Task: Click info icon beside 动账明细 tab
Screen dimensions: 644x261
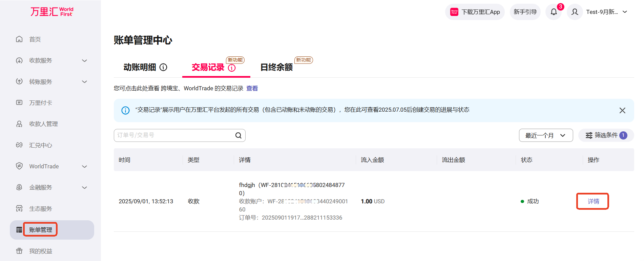Action: [163, 67]
